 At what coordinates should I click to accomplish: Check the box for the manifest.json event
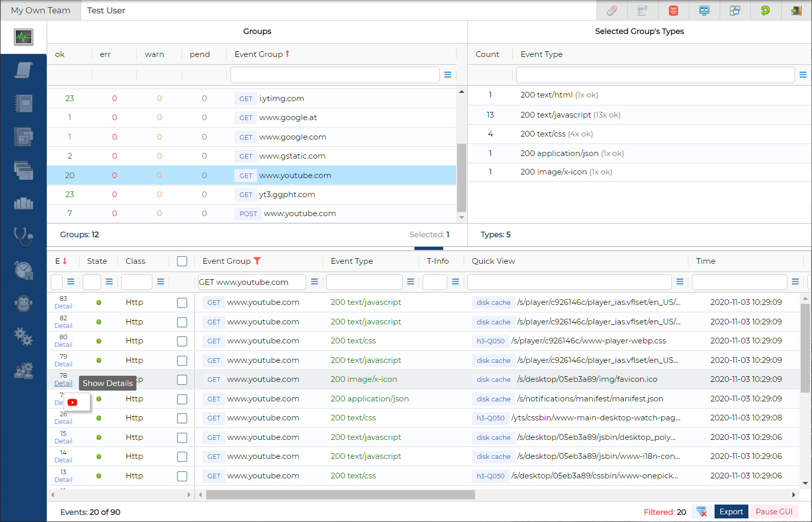[x=182, y=399]
